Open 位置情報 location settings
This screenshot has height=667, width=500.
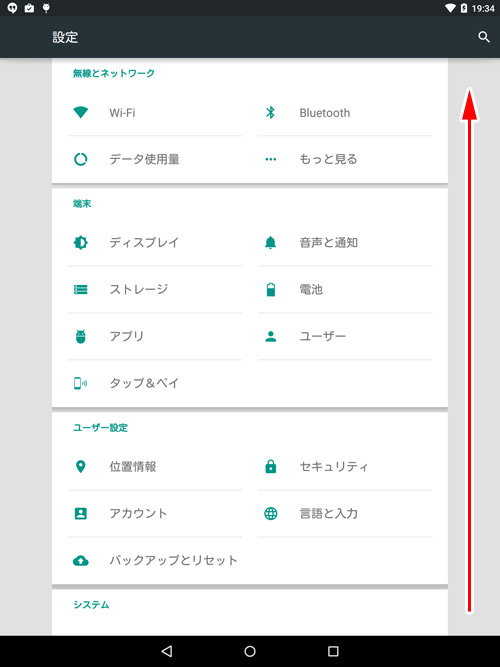155,467
